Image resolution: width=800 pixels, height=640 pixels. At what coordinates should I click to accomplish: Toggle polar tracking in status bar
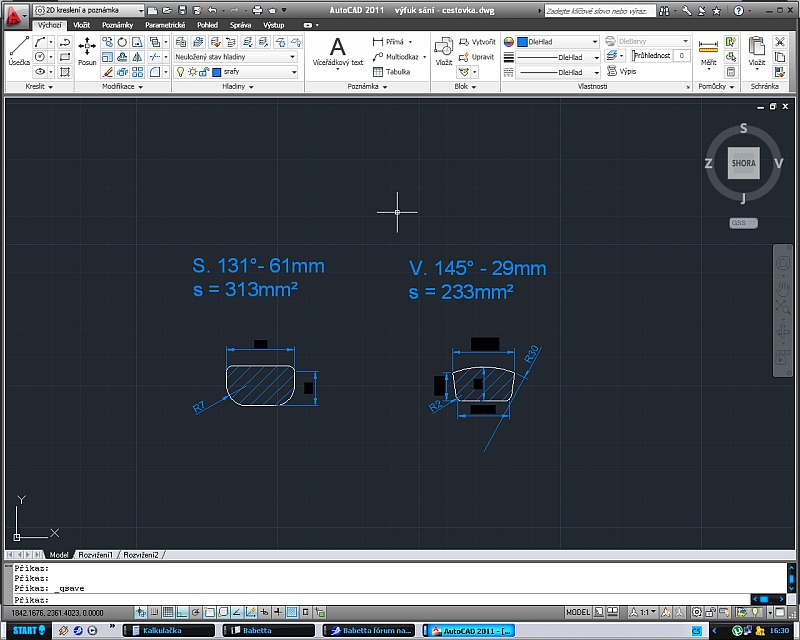[196, 612]
